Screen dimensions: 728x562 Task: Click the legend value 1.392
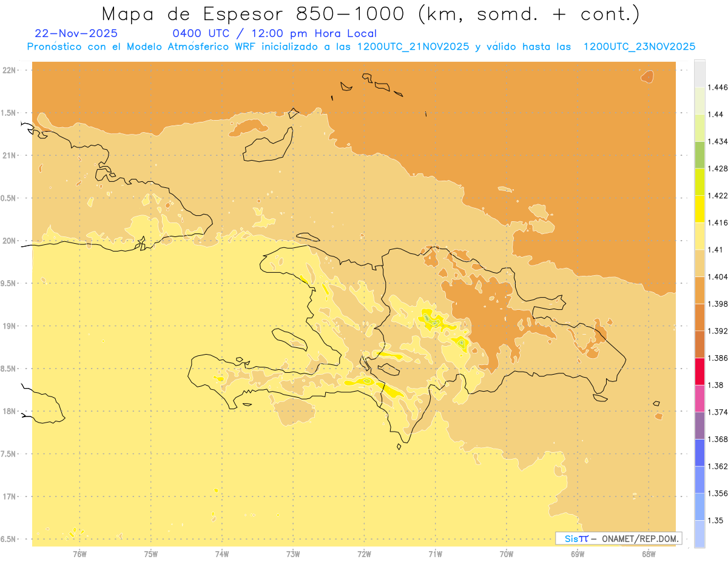click(x=718, y=331)
